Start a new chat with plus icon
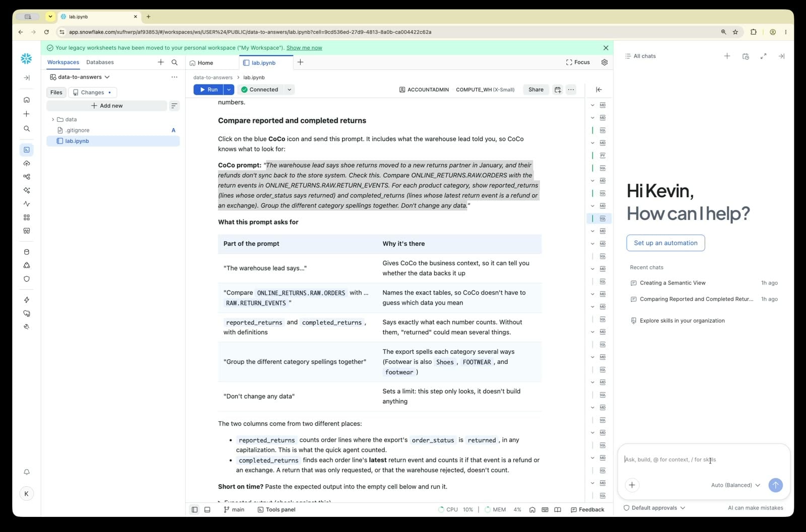806x532 pixels. click(727, 56)
